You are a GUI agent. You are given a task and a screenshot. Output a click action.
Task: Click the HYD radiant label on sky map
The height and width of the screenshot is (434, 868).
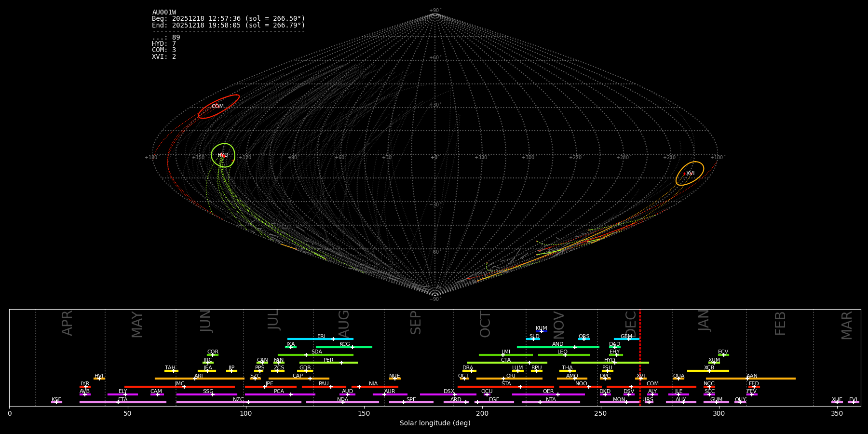(x=223, y=155)
